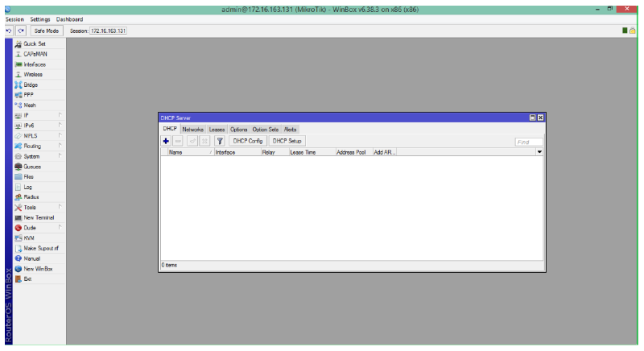Viewport: 644px width, 351px height.
Task: Close the DHCP Server window
Action: click(x=540, y=118)
